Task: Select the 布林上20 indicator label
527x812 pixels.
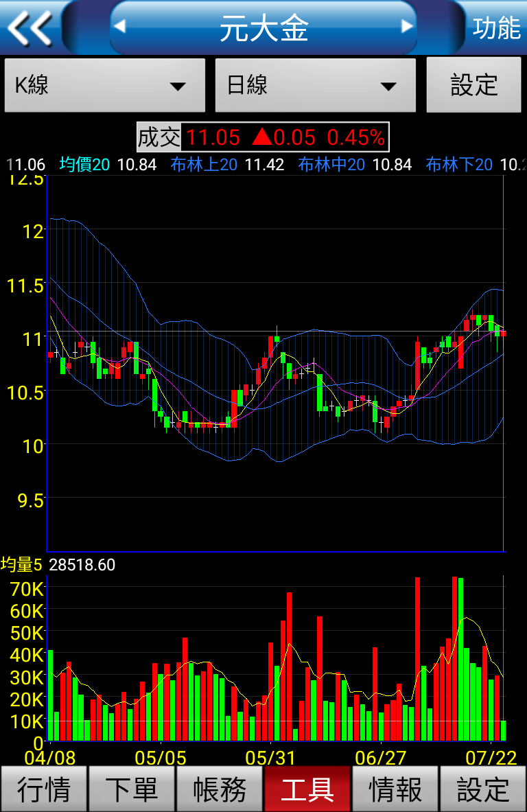Action: tap(204, 165)
